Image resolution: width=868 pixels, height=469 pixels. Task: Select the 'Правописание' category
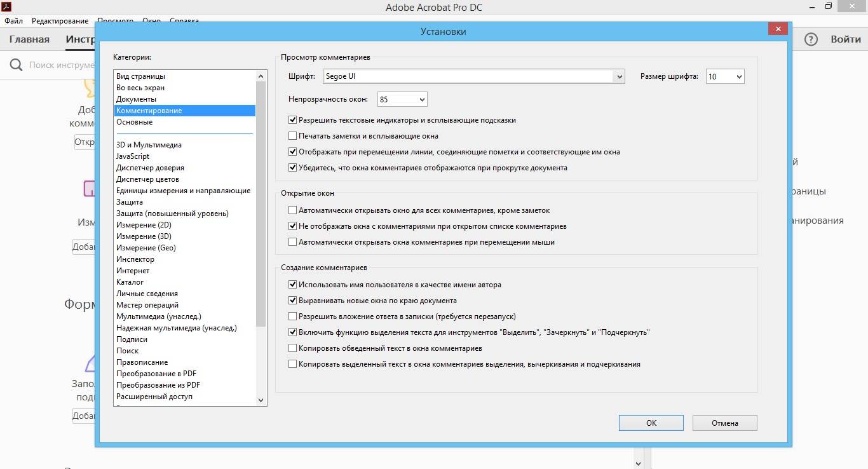click(184, 362)
